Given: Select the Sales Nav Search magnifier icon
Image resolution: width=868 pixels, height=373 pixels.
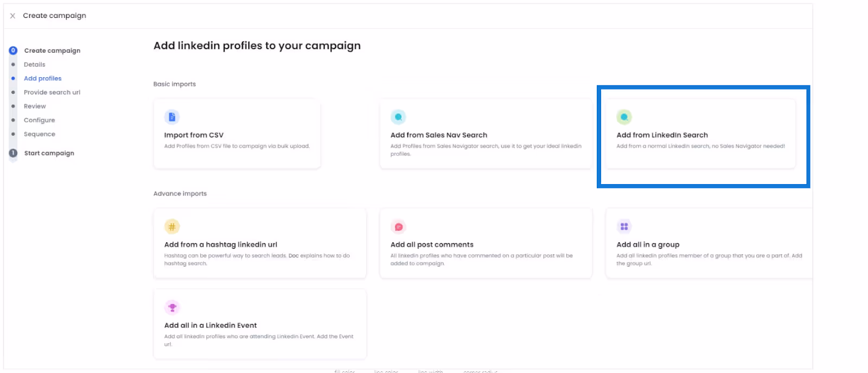Looking at the screenshot, I should (x=398, y=117).
